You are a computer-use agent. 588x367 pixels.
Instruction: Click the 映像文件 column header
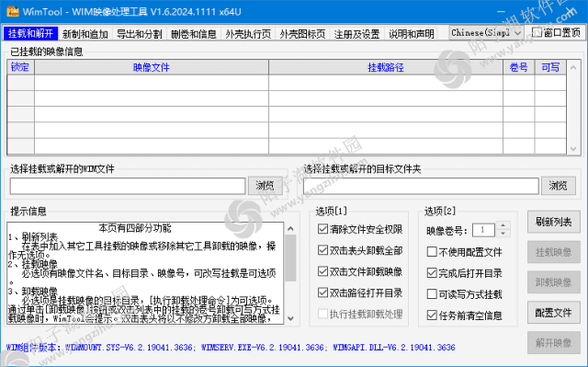click(152, 67)
